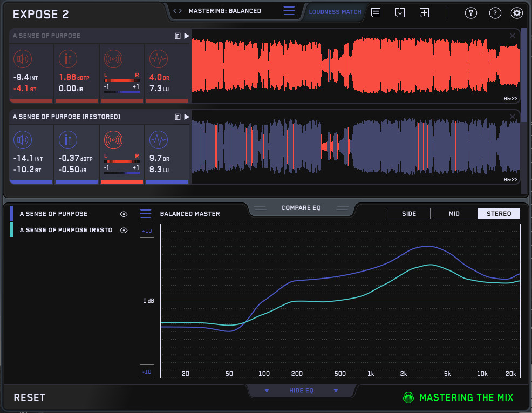532x413 pixels.
Task: Switch EQ view to Mid
Action: (454, 214)
